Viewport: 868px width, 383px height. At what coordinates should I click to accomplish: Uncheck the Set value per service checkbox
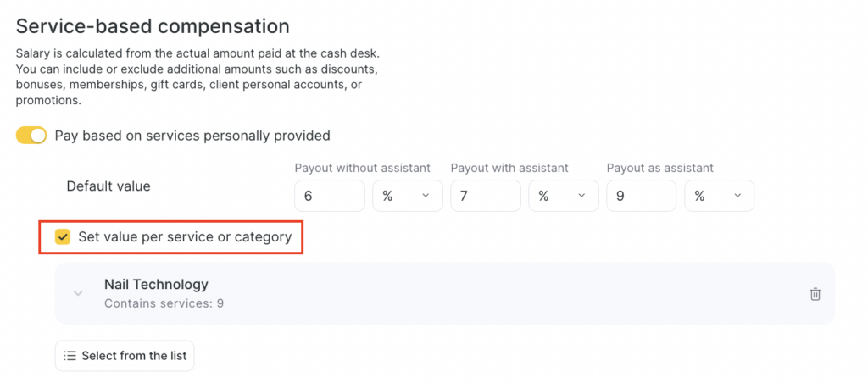point(63,237)
